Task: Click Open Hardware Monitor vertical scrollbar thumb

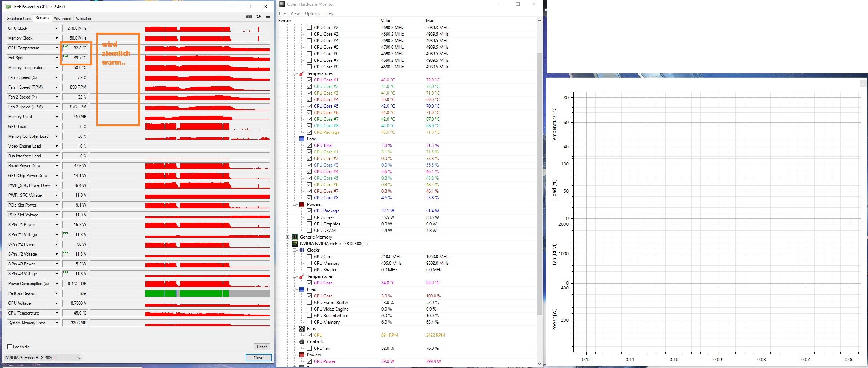Action: coord(540,184)
